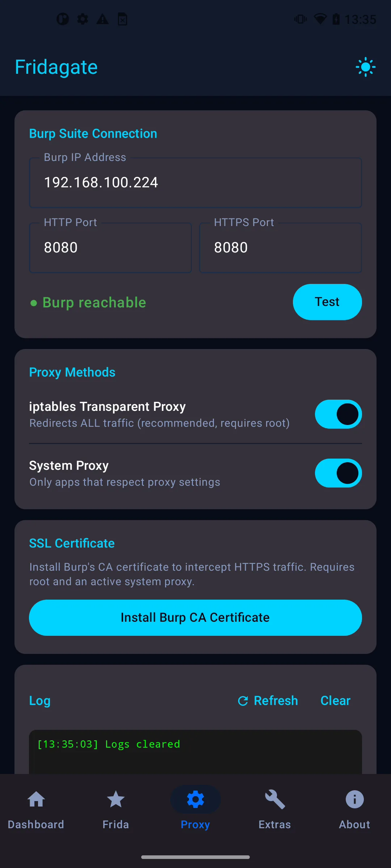
Task: Tap the settings gear in status bar
Action: tap(83, 19)
